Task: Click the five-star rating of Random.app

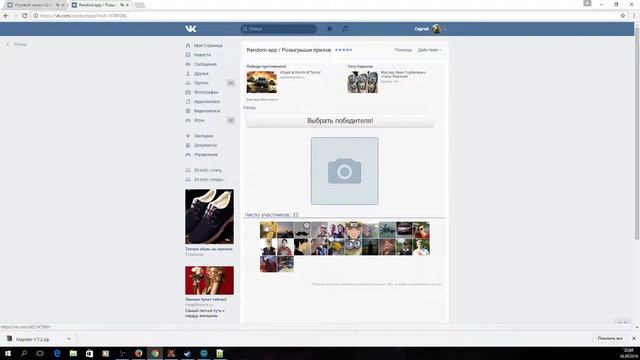Action: pos(343,50)
